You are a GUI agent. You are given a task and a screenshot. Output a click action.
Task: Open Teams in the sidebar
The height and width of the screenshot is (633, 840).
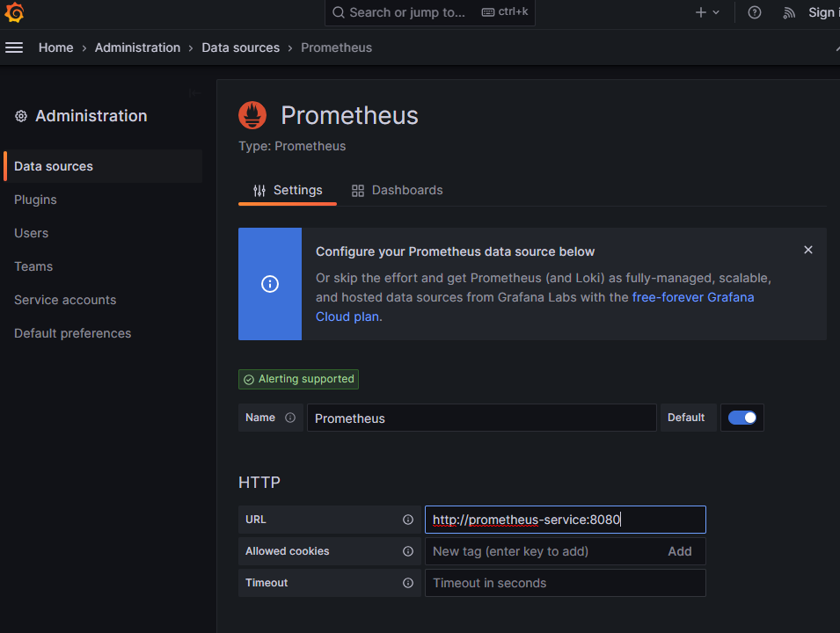(33, 266)
